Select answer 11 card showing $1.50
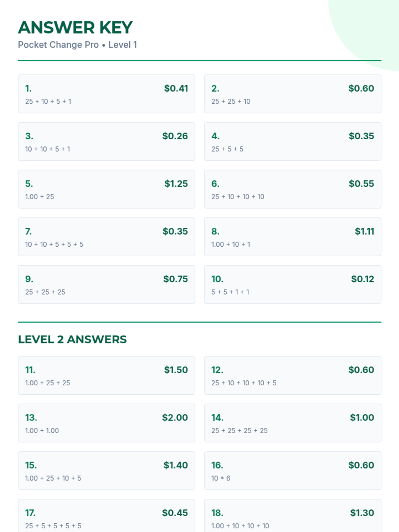The height and width of the screenshot is (532, 399). [106, 375]
